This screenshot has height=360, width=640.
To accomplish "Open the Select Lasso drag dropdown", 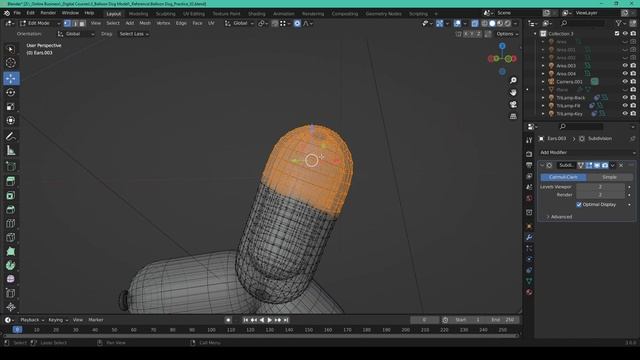I will (x=134, y=34).
